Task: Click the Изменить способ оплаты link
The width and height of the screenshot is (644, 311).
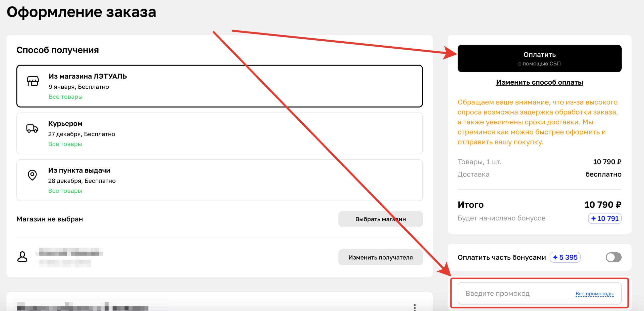Action: pos(539,82)
